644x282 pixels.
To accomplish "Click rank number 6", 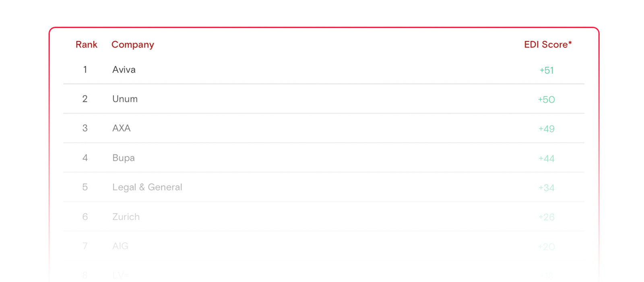I will coord(85,217).
